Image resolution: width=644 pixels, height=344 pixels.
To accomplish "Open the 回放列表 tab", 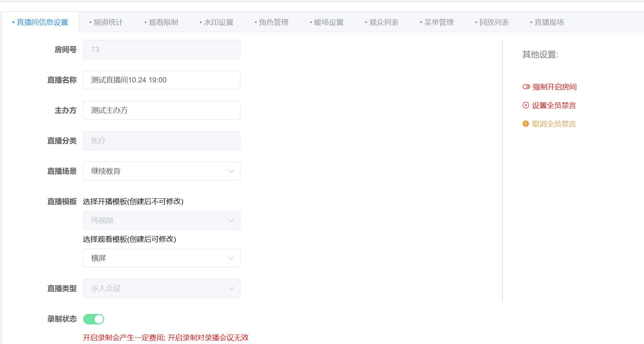I will point(492,22).
